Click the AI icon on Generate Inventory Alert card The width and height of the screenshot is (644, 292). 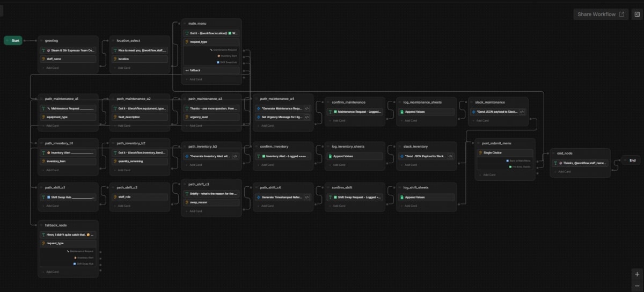[187, 156]
